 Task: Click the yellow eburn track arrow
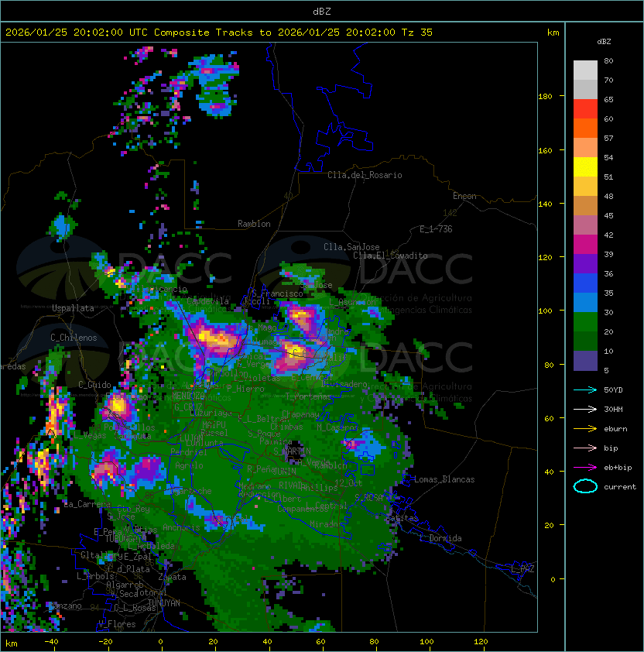pyautogui.click(x=585, y=429)
